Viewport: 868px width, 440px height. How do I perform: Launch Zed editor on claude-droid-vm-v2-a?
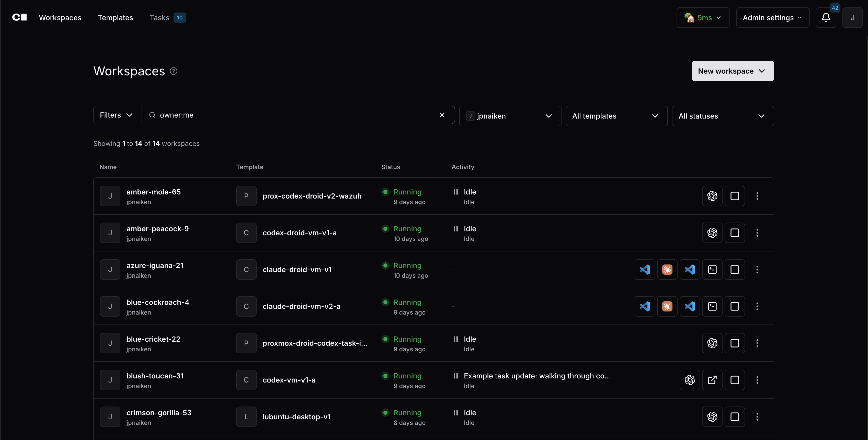[x=668, y=306]
